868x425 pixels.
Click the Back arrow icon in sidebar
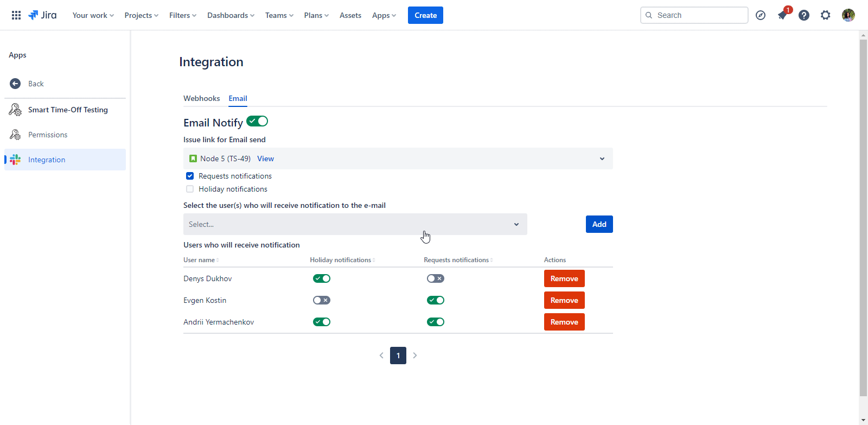(15, 84)
